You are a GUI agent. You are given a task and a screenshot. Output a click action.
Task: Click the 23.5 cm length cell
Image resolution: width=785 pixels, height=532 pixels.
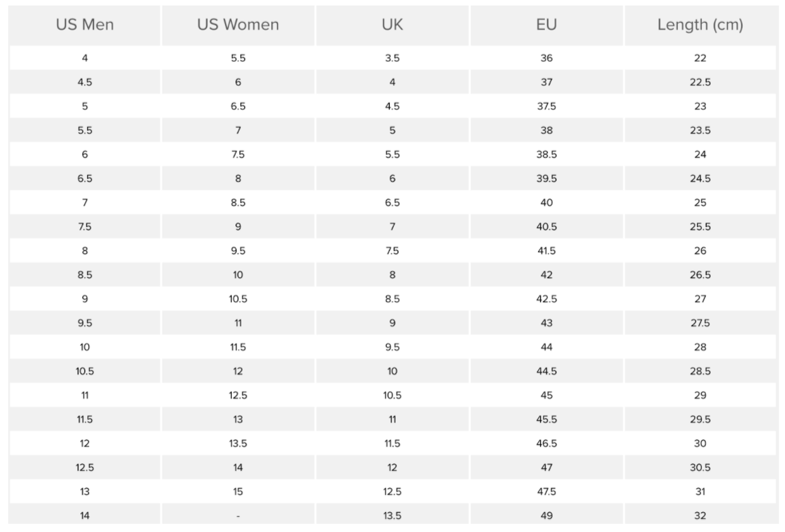701,130
